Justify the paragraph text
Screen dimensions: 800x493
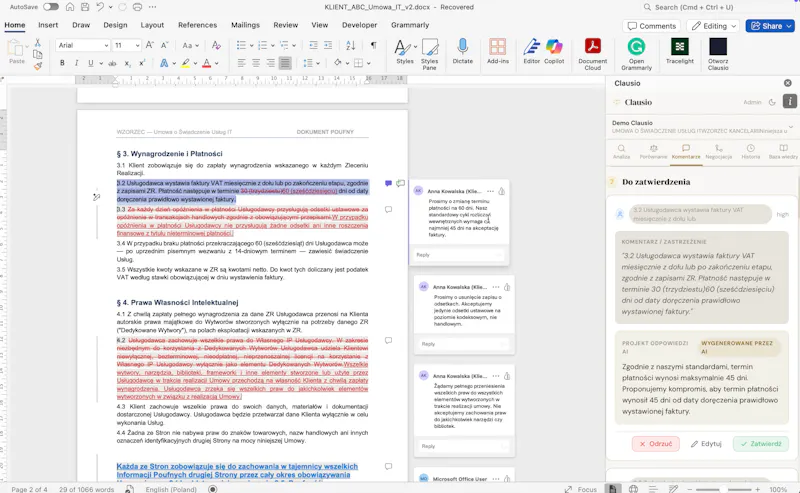point(285,63)
